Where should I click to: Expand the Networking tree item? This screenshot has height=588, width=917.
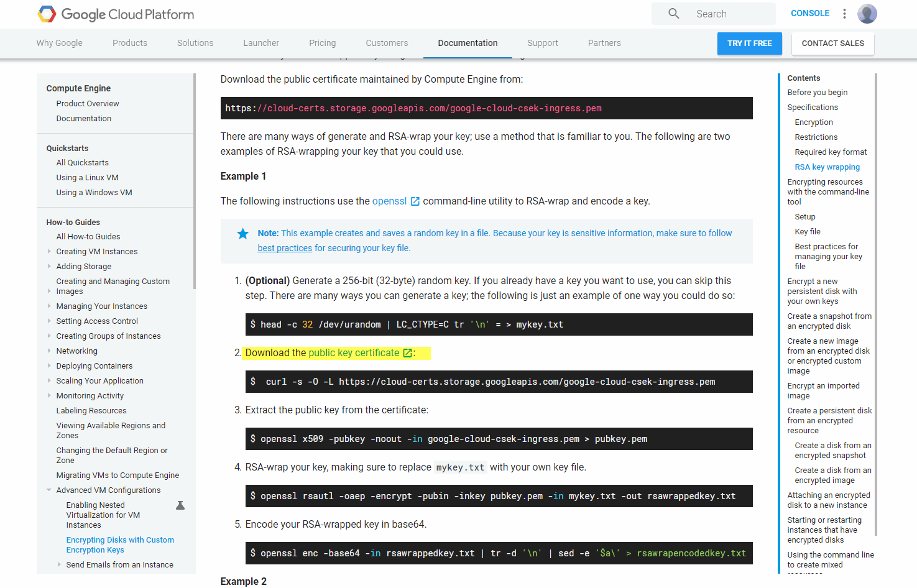[x=49, y=351]
